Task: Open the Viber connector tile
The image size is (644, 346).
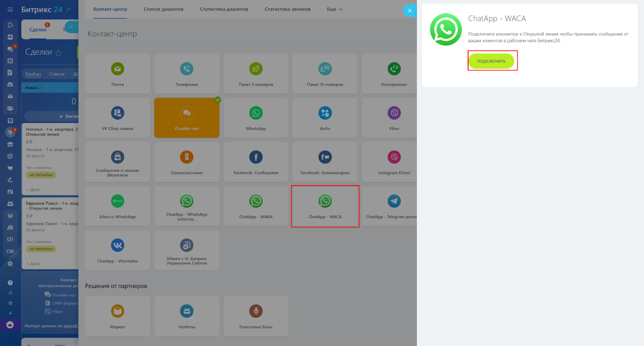Action: [x=390, y=118]
